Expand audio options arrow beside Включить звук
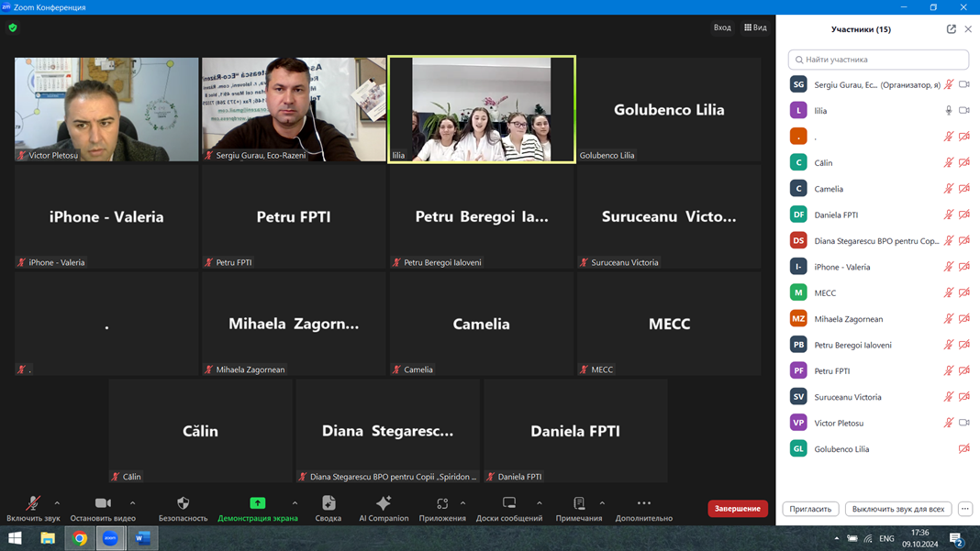Screen dimensions: 980x551 tap(57, 503)
